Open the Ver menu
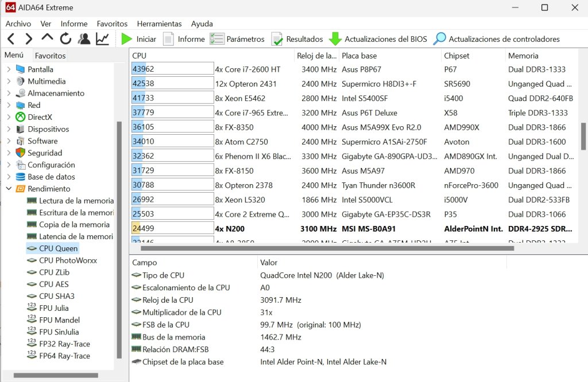Image resolution: width=588 pixels, height=382 pixels. (46, 24)
